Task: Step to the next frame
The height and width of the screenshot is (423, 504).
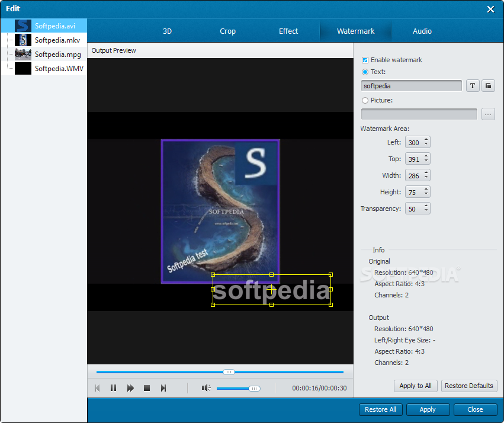Action: (x=163, y=388)
